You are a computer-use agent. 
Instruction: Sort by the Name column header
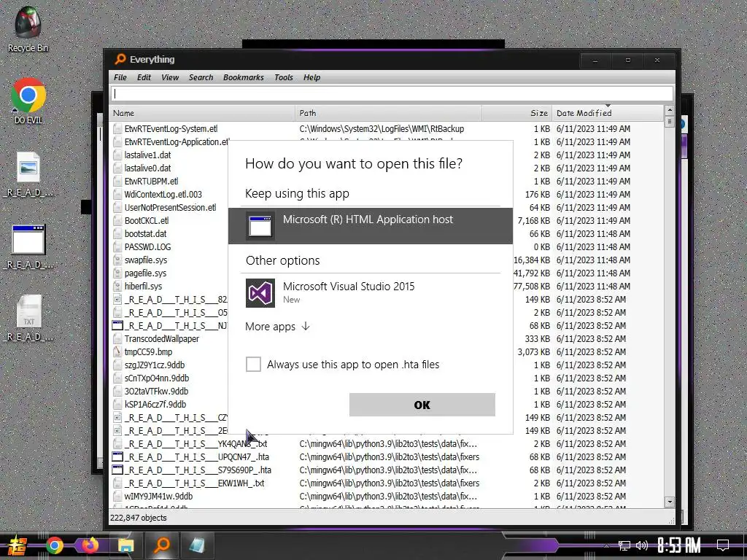[203, 113]
